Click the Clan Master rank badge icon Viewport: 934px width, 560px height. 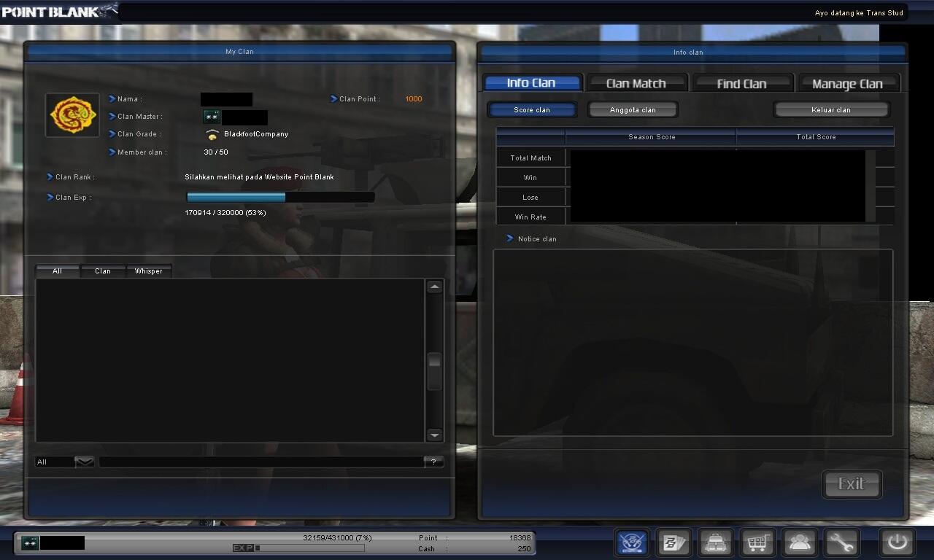point(212,117)
